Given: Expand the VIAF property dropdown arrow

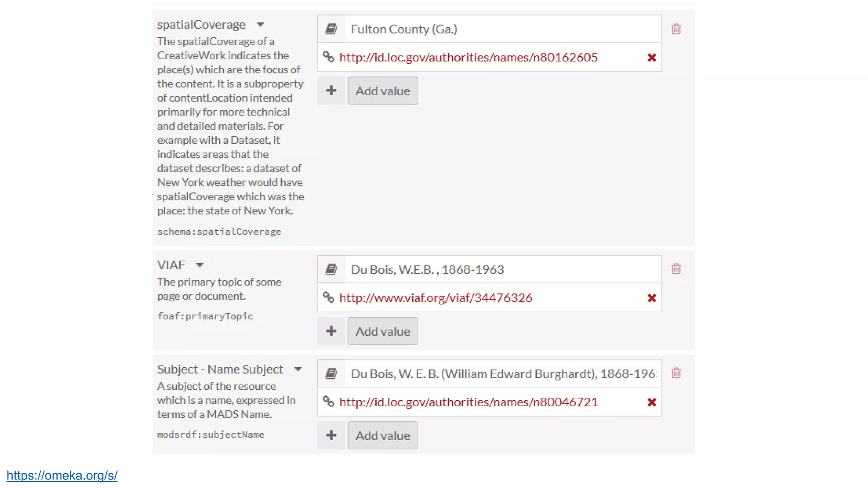Looking at the screenshot, I should [x=200, y=265].
